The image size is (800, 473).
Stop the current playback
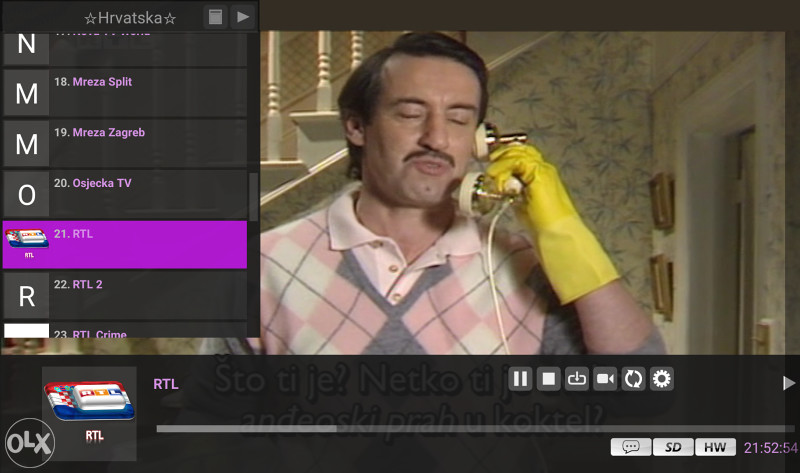click(548, 379)
